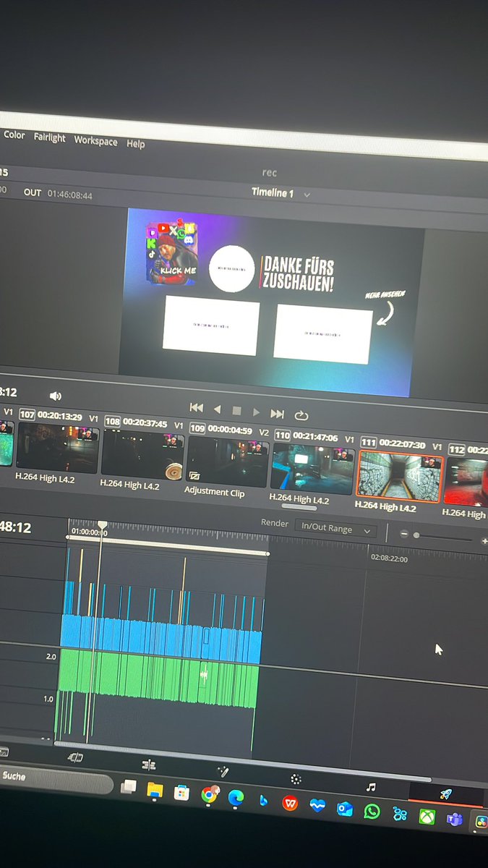
Task: Open DaVinci Resolve taskbar icon
Action: [480, 821]
